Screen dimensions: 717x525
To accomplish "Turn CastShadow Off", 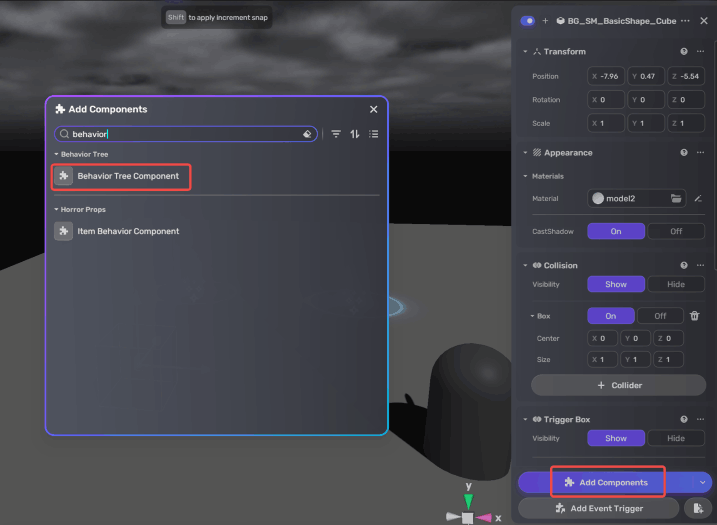I will click(x=676, y=231).
